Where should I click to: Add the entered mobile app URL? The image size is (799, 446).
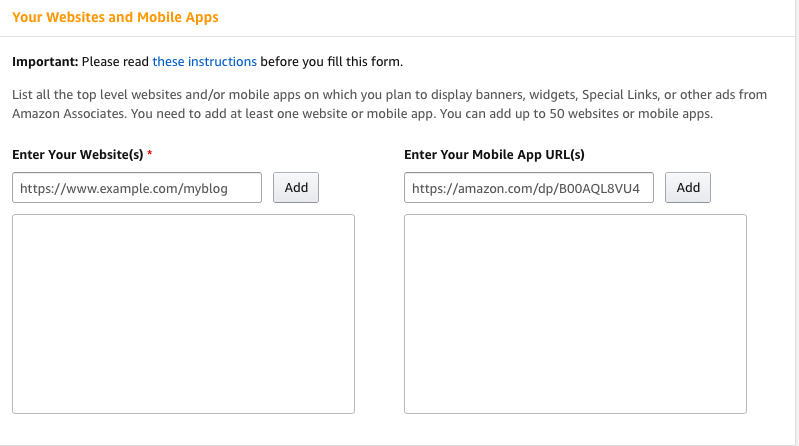click(688, 188)
